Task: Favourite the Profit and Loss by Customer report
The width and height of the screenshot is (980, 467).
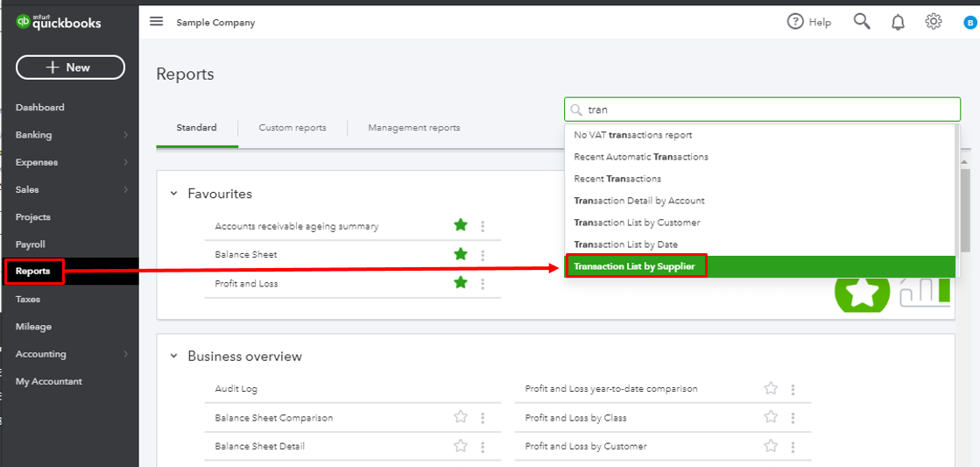Action: click(x=771, y=446)
